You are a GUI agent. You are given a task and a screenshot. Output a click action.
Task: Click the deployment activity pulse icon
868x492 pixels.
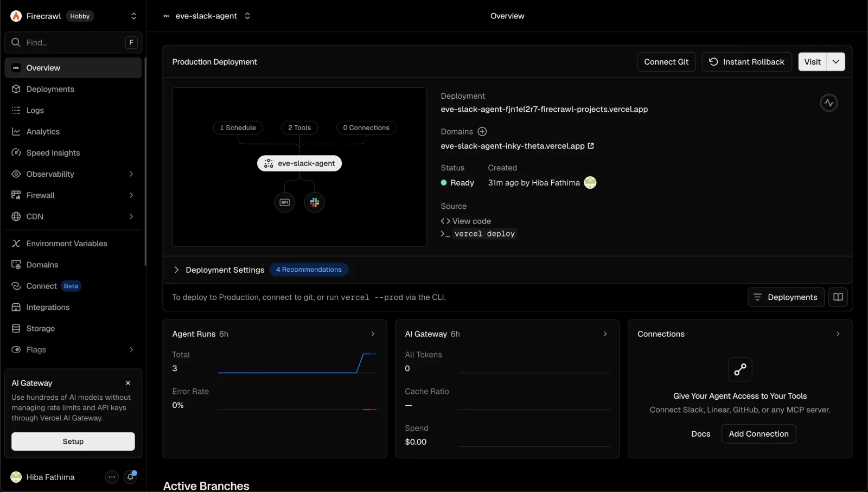pyautogui.click(x=829, y=103)
